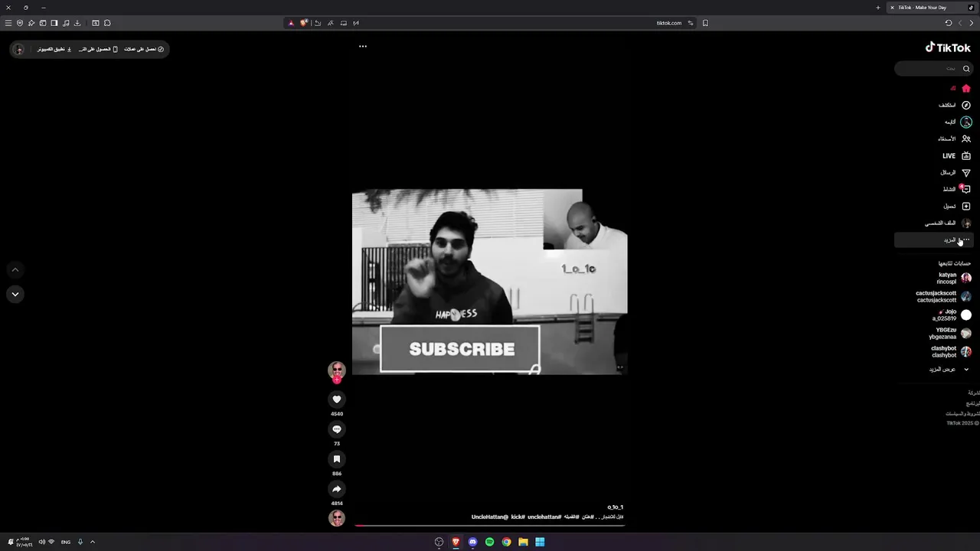
Task: Share the video with the arrow button
Action: 337,489
